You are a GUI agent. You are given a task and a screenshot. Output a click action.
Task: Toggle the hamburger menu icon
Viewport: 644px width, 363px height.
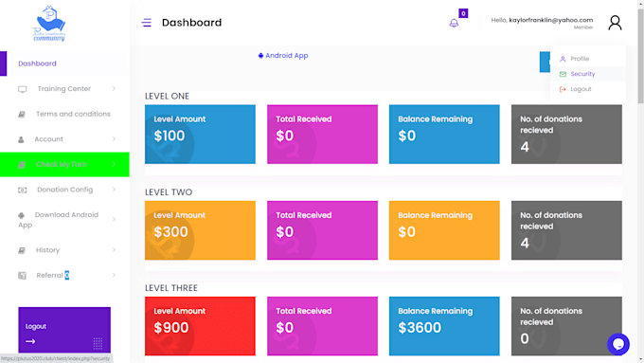(147, 23)
